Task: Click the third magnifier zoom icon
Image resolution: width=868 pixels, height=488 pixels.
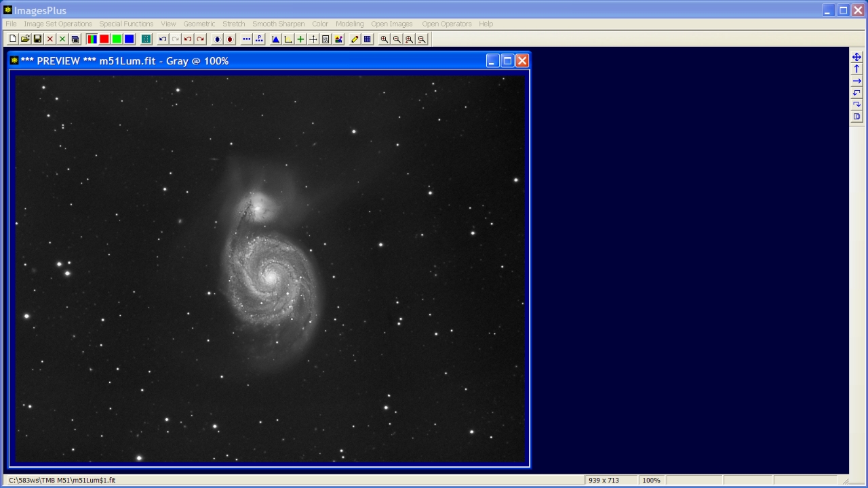Action: pos(409,39)
